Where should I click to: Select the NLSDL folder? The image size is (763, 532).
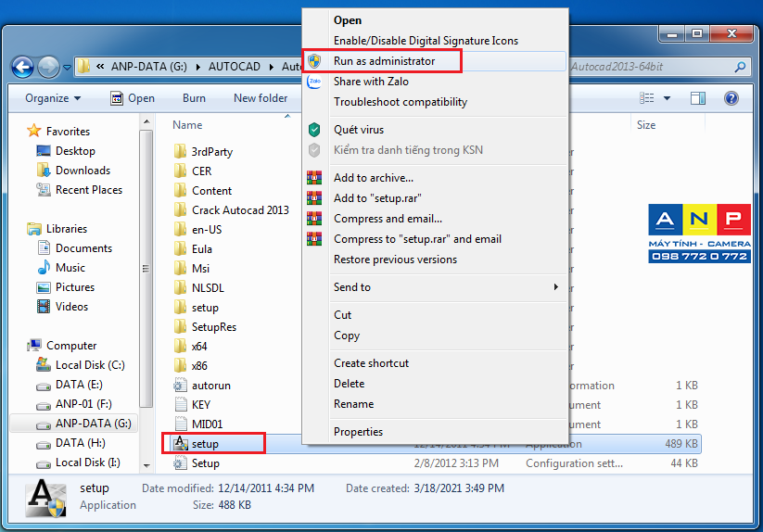click(x=199, y=288)
